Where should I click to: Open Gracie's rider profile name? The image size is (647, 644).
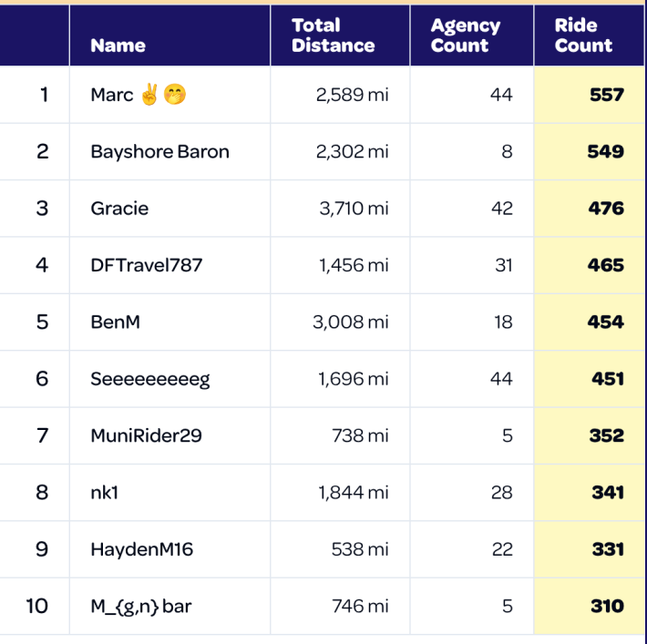[x=119, y=209]
